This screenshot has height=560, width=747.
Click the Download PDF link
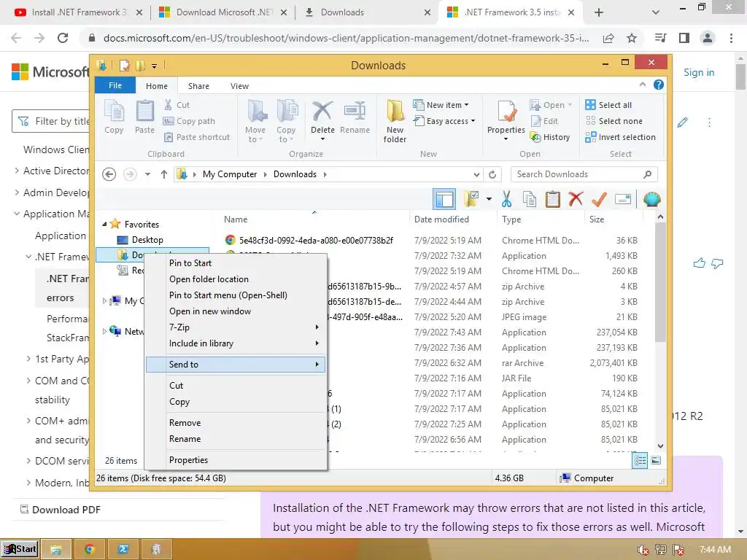[61, 510]
